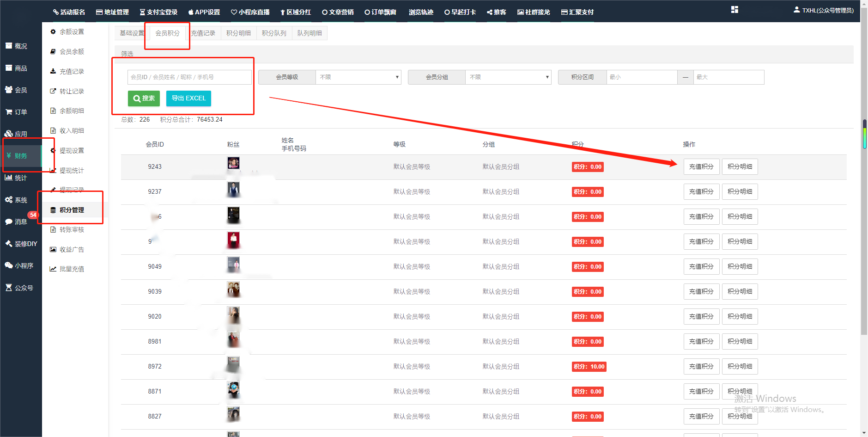Click 充值积分 for member 9243
Image resolution: width=868 pixels, height=437 pixels.
pos(701,167)
